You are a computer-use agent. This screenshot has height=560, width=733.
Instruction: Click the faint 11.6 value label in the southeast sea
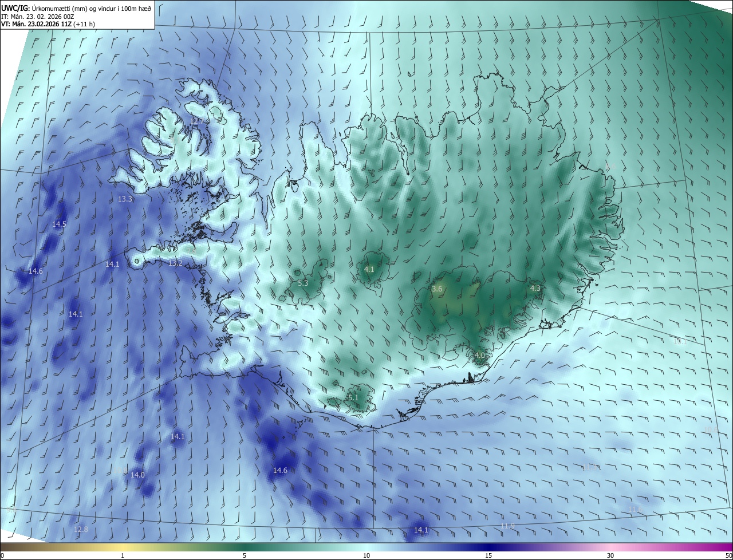pyautogui.click(x=636, y=509)
